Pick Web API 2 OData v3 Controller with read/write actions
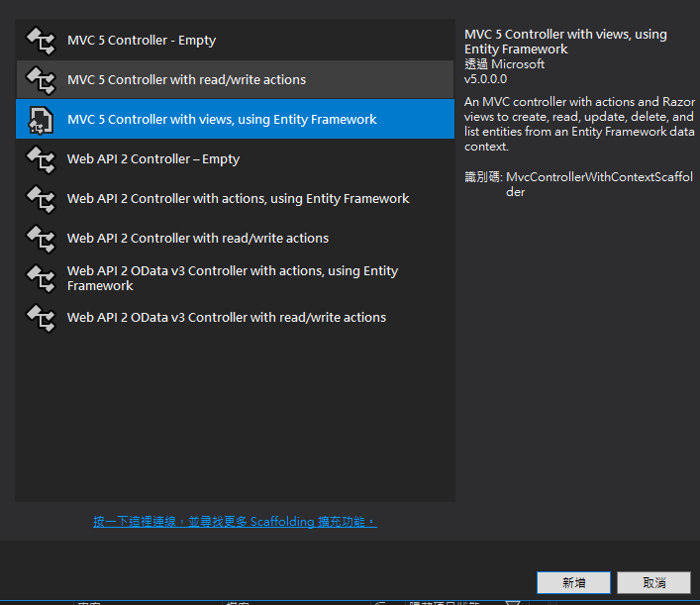The width and height of the screenshot is (700, 605). click(x=235, y=318)
